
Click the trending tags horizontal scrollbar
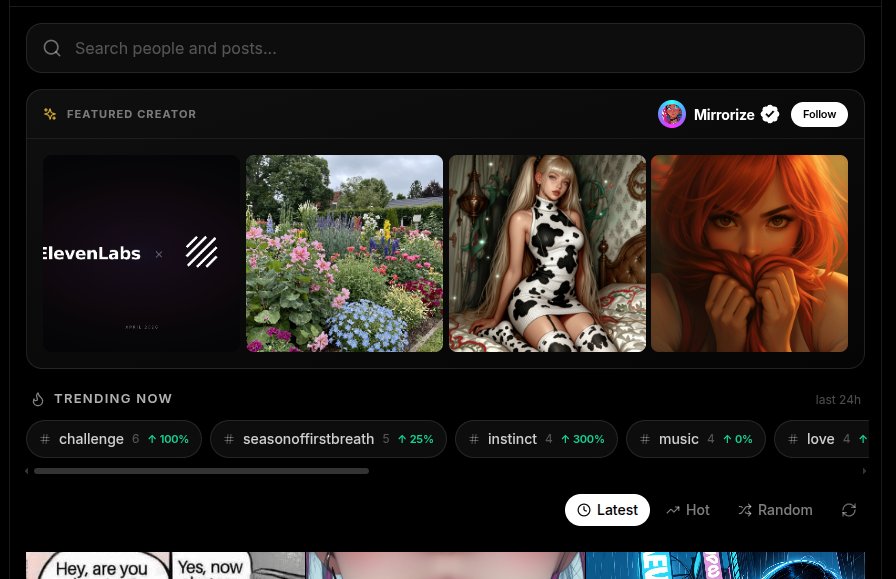click(x=201, y=471)
